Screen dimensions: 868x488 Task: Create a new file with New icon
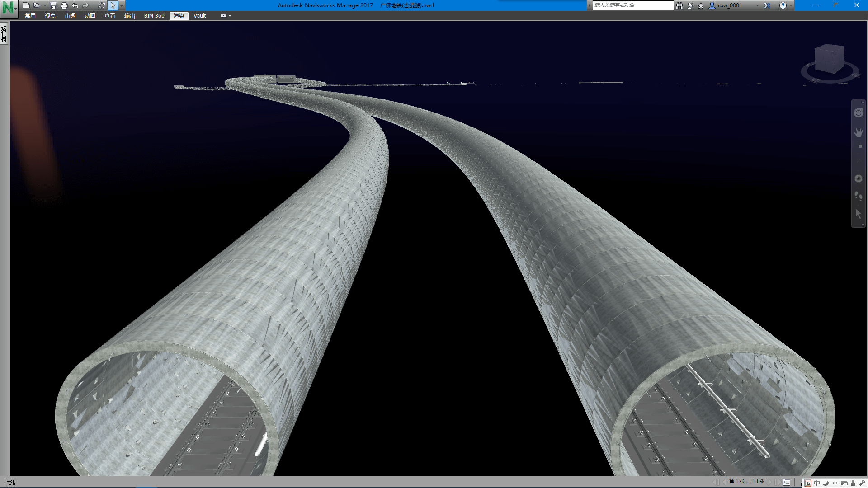coord(26,5)
